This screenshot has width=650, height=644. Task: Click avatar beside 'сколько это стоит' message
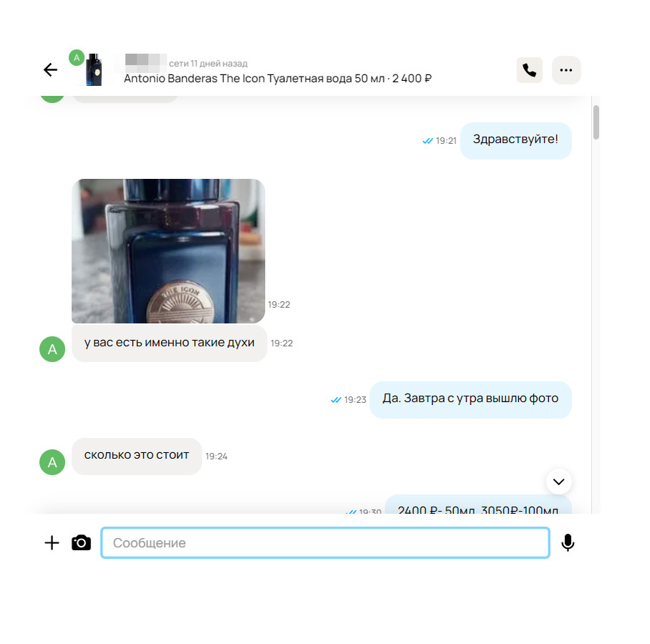tap(52, 462)
